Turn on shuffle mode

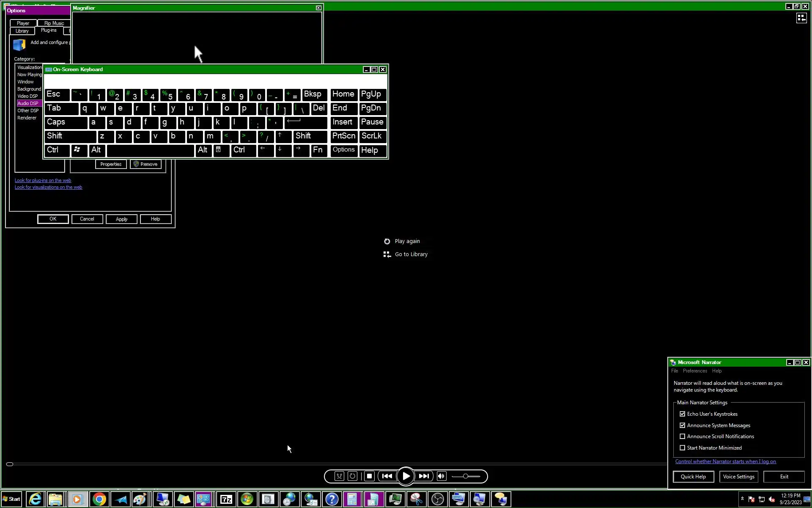[339, 476]
